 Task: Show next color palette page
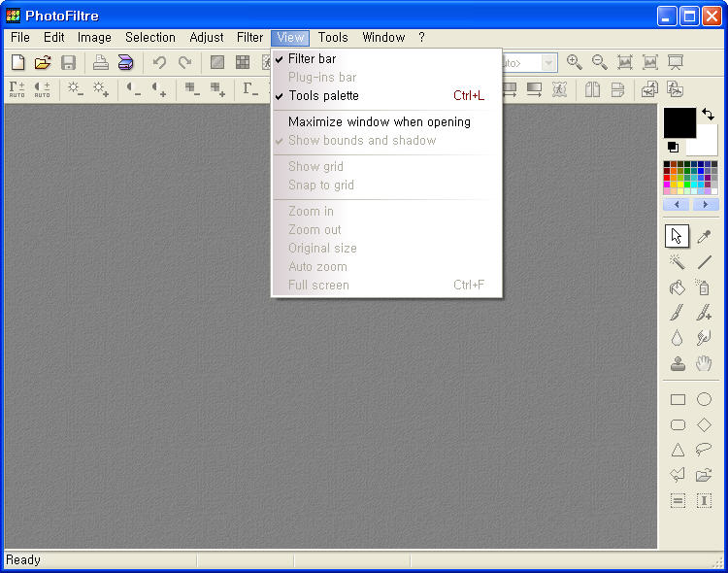click(706, 205)
